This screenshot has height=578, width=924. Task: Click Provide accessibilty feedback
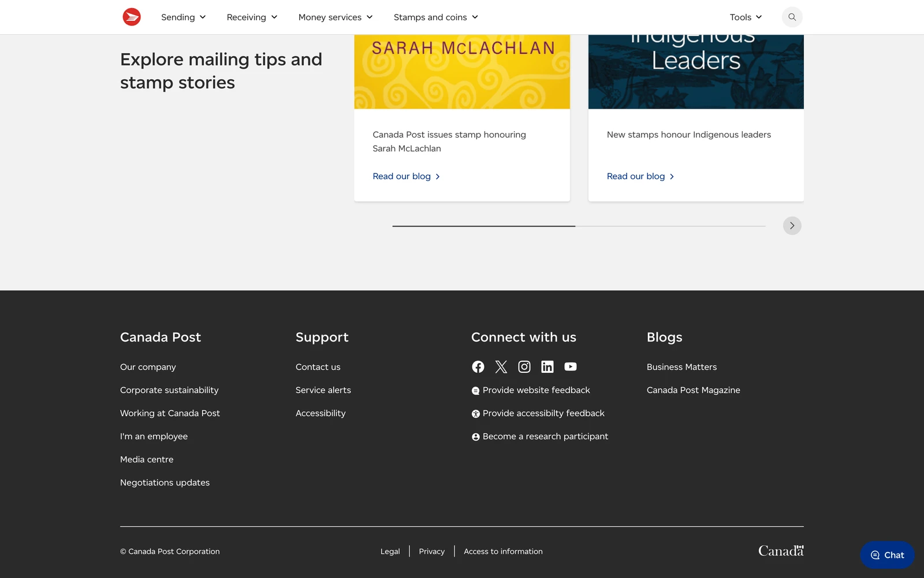click(x=538, y=413)
